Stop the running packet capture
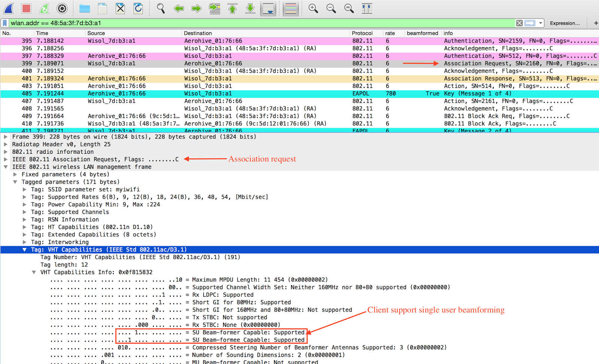Viewport: 599px width, 364px height. [x=26, y=8]
